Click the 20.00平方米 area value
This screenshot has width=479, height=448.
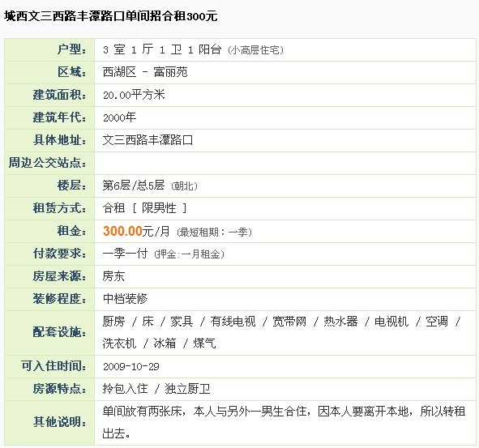tap(134, 95)
